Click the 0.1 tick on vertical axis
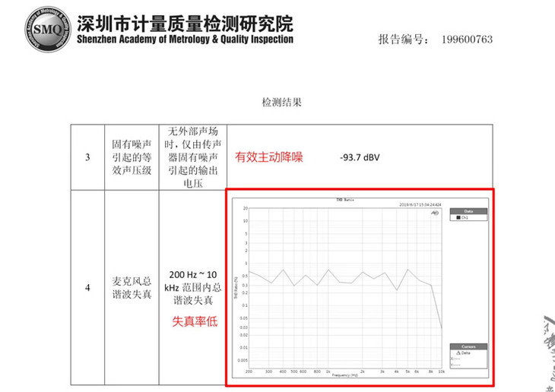Screen dimensions: 555x392 [x=245, y=305]
